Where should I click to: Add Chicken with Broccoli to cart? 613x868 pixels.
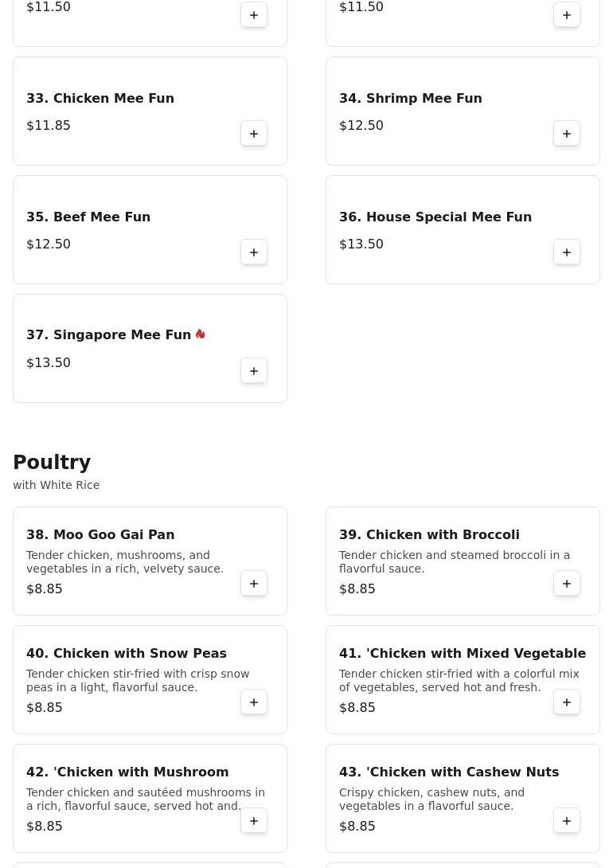tap(567, 584)
